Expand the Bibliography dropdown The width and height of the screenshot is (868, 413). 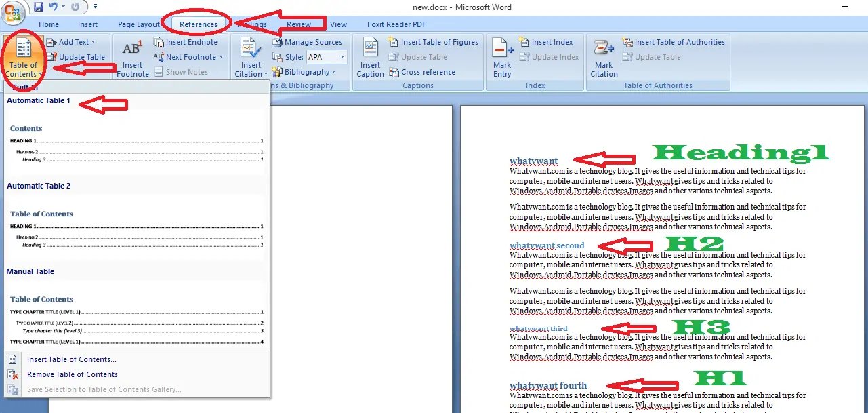[x=333, y=72]
